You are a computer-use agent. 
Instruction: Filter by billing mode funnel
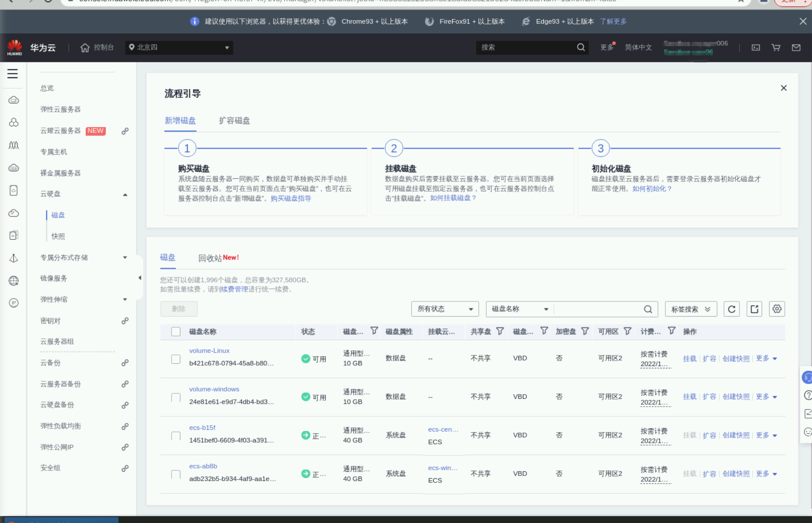[672, 331]
